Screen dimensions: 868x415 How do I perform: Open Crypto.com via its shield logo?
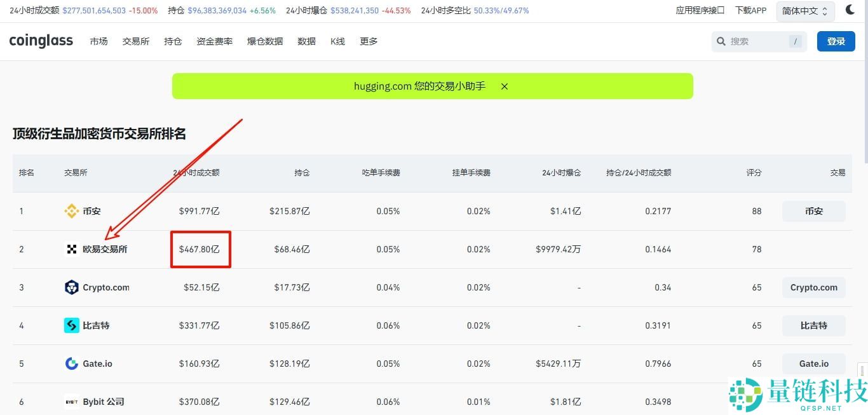72,287
